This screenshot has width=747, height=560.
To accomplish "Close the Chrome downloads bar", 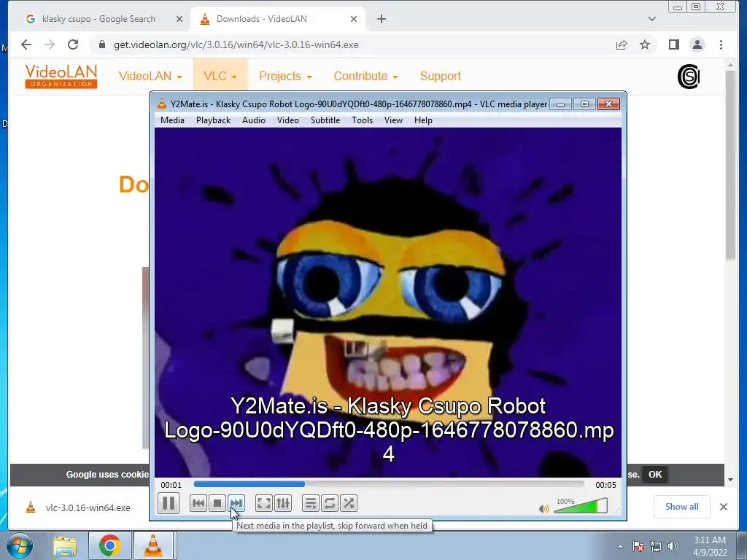I will (723, 507).
